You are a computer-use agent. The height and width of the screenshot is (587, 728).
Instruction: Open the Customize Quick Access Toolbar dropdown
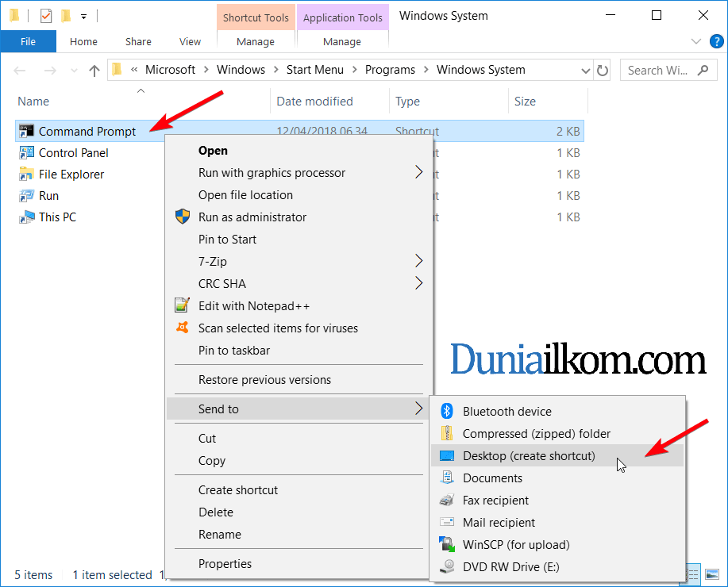tap(83, 17)
